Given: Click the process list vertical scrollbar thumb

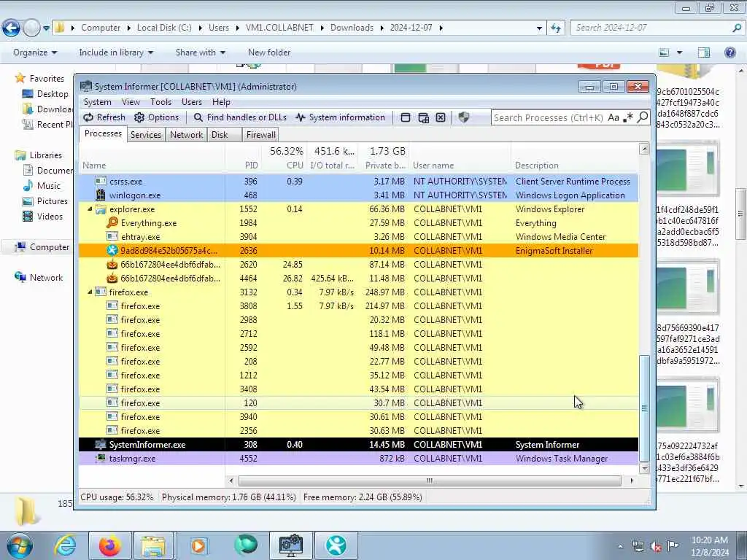Looking at the screenshot, I should coord(644,408).
